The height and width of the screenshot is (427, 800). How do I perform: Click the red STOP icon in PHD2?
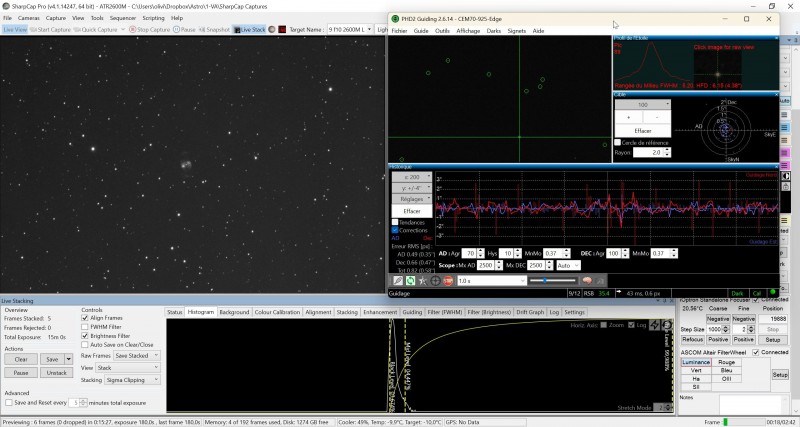[x=448, y=281]
